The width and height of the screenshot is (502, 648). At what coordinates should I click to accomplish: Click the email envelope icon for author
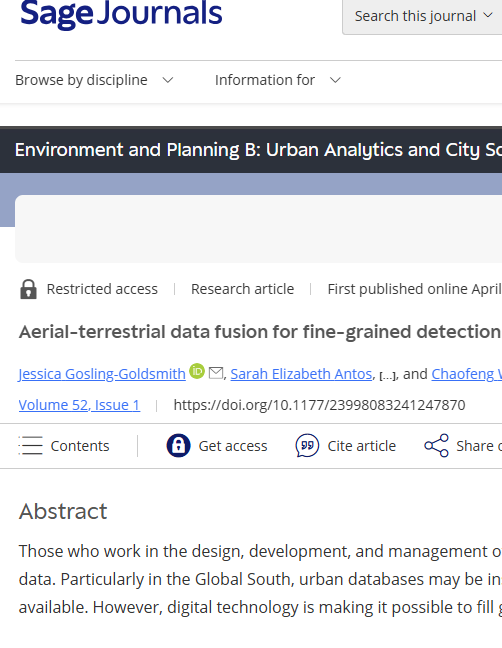click(x=216, y=373)
